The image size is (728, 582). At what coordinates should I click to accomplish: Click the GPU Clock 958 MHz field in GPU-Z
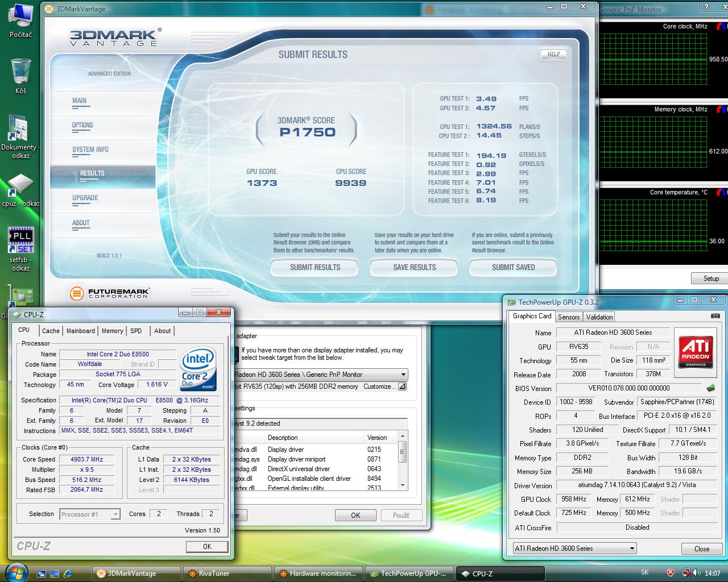(x=573, y=499)
